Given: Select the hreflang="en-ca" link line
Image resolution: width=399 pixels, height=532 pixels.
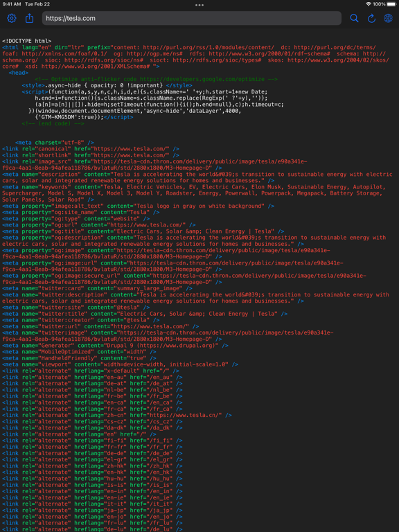Looking at the screenshot, I should click(x=92, y=402).
